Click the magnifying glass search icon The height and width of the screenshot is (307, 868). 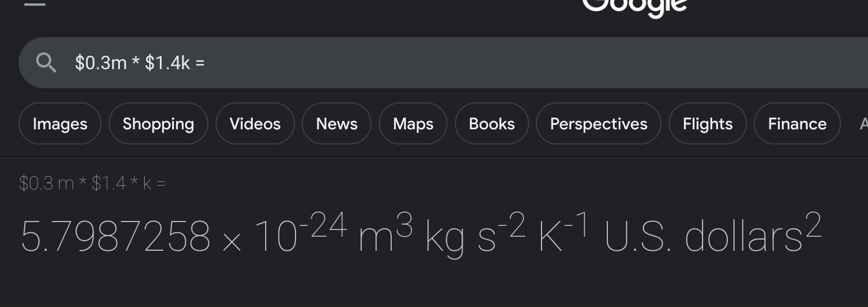(x=46, y=62)
